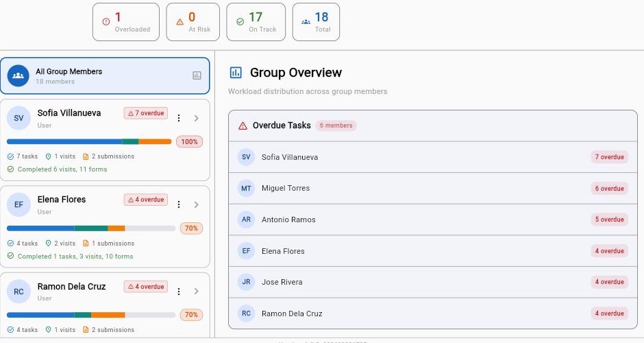Click Elena Flores's 2 visits pin icon
644x343 pixels.
click(x=48, y=244)
